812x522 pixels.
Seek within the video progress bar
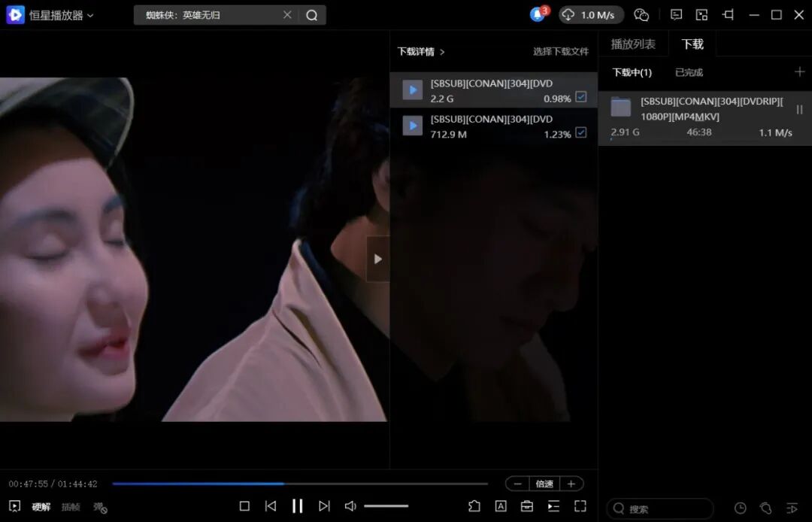[300, 484]
